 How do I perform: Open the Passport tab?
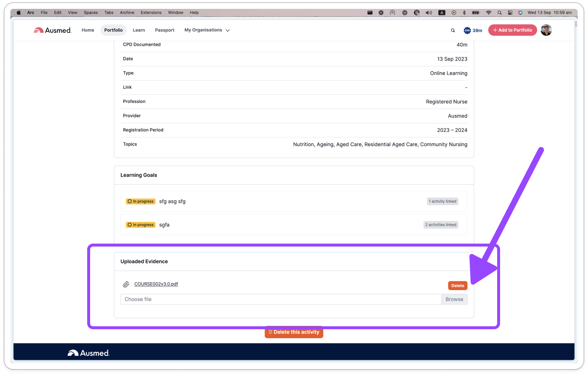pos(165,30)
